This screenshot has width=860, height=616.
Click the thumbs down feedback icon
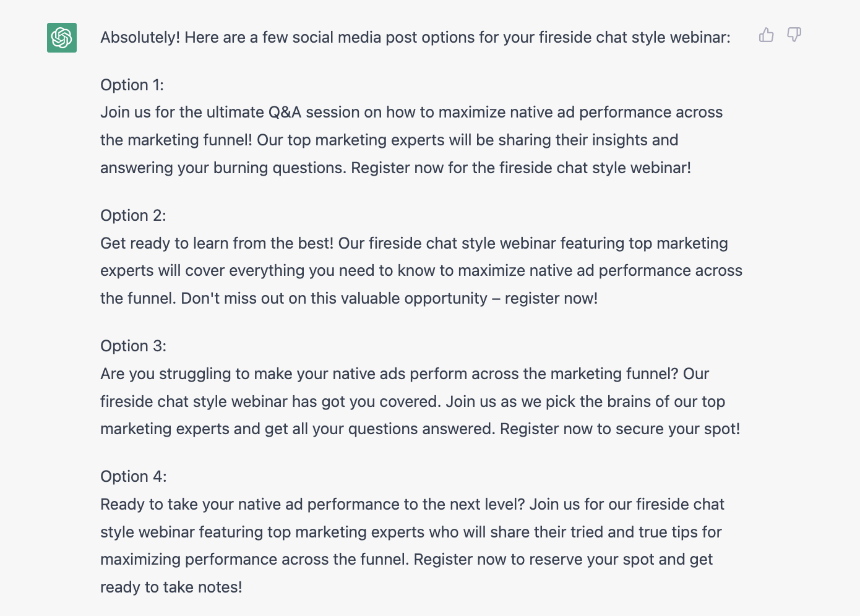tap(794, 35)
